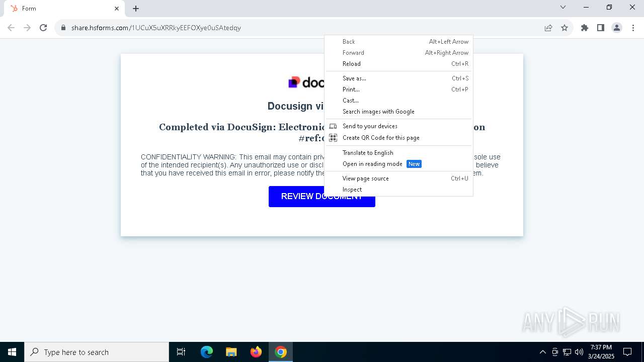This screenshot has height=362, width=644.
Task: View site information via the lock icon
Action: 63,28
